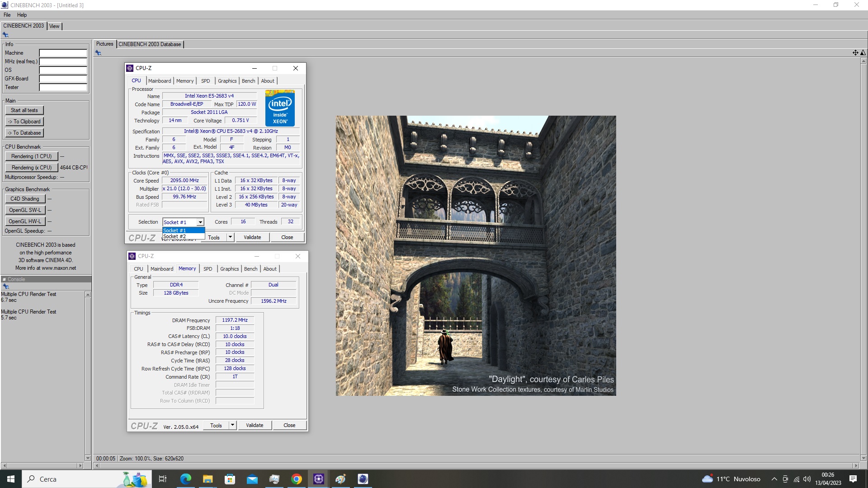
Task: Click the triangle zoom icon above the picture view
Action: coord(863,53)
